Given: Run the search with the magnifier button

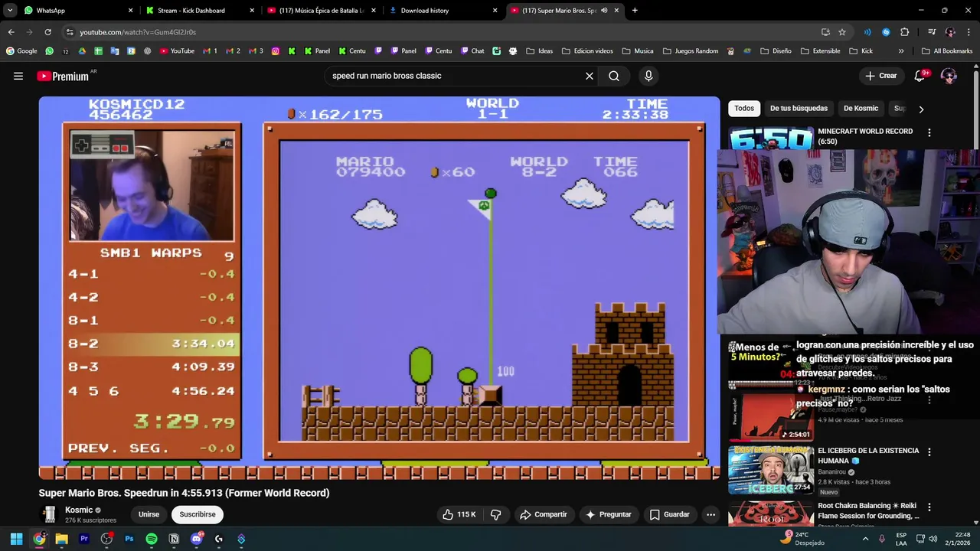Looking at the screenshot, I should tap(614, 76).
